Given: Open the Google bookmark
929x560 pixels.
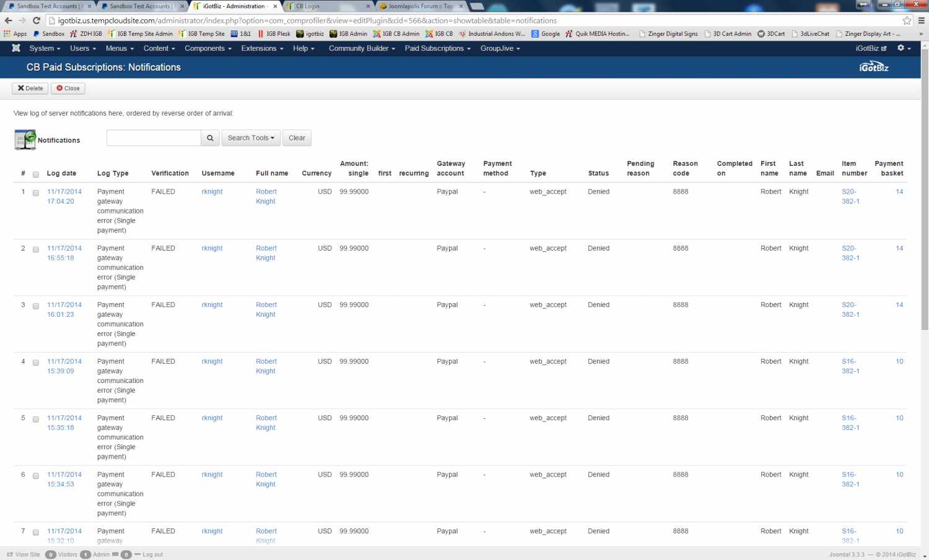Looking at the screenshot, I should click(x=546, y=34).
